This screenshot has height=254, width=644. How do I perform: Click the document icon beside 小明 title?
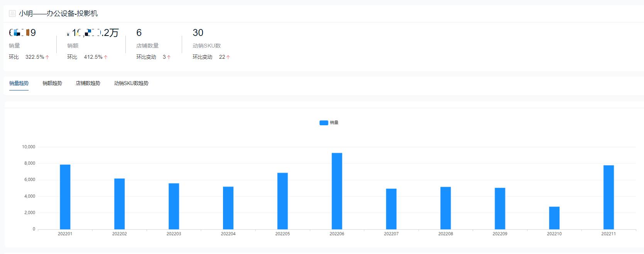click(12, 14)
